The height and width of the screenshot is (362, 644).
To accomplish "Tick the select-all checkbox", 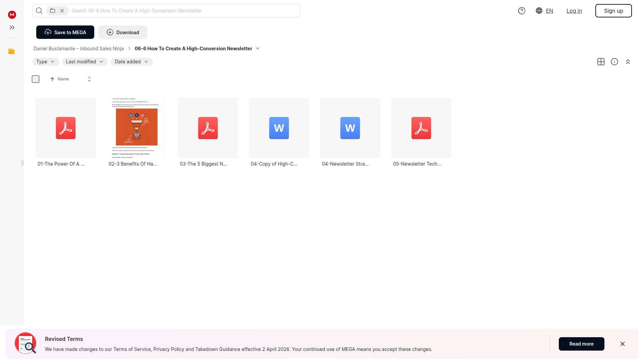I will pos(36,79).
